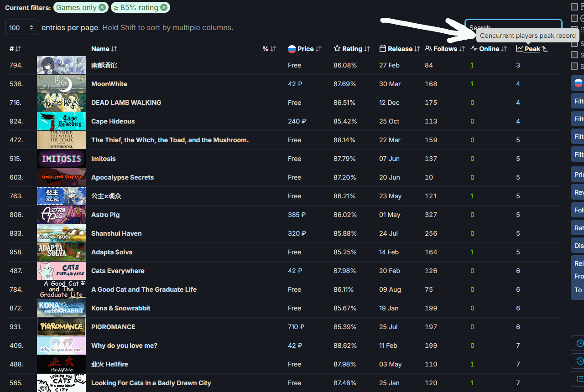Click the 327 follows of Astro Pig
This screenshot has width=584, height=392.
pyautogui.click(x=431, y=215)
